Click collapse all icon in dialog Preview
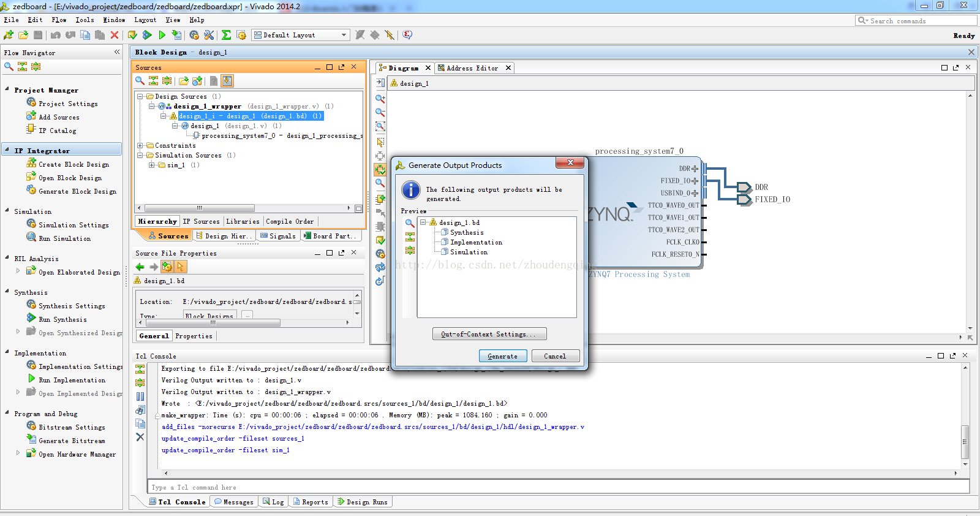The image size is (980, 516). [x=410, y=237]
